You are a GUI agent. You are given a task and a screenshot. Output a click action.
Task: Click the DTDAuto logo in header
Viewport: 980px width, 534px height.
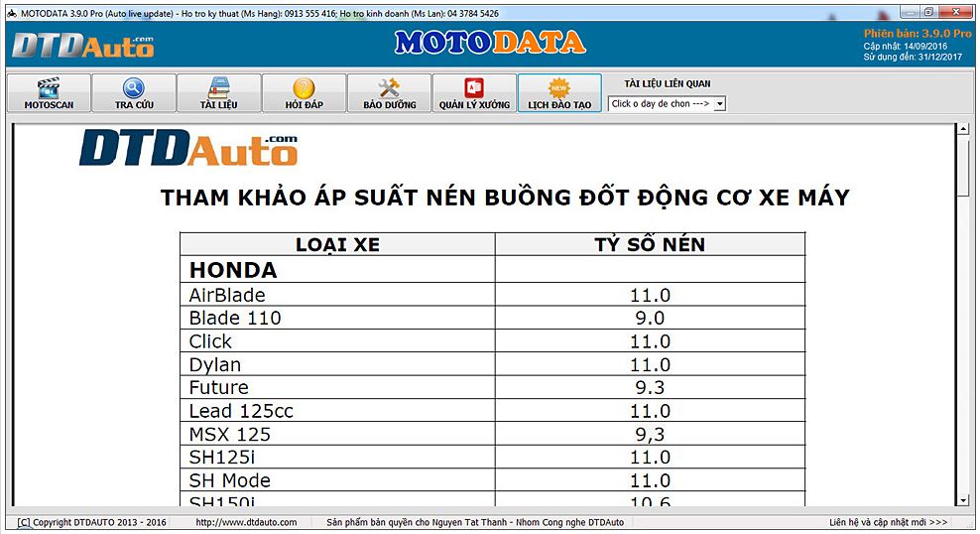click(x=82, y=45)
